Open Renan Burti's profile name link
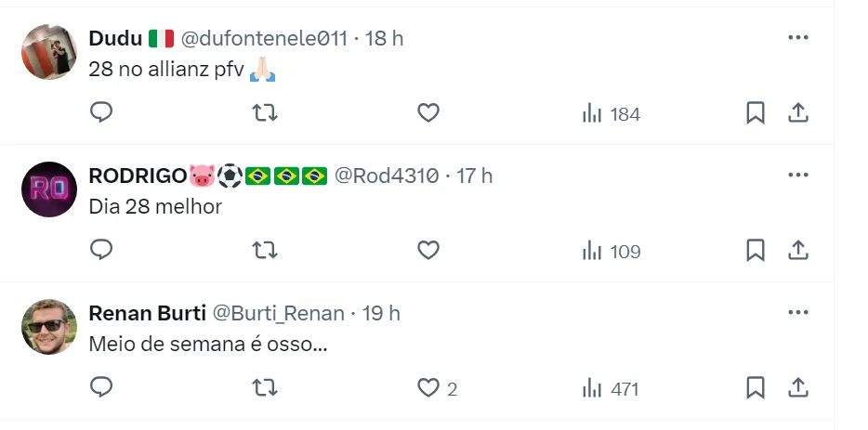 [x=147, y=314]
